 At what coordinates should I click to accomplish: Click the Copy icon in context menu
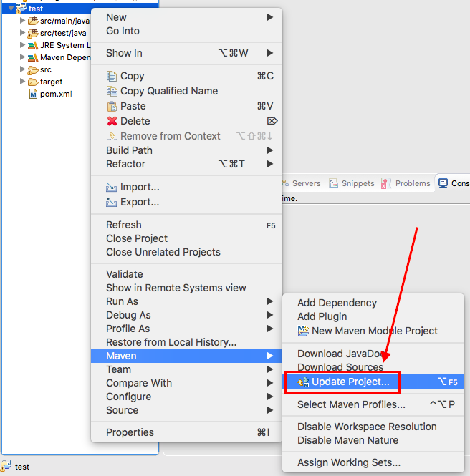click(111, 77)
